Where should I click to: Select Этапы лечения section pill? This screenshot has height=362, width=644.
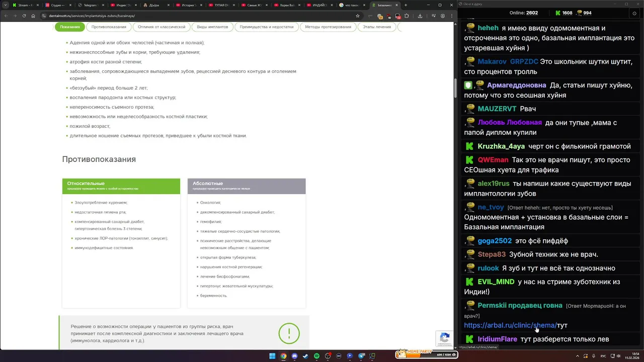(377, 27)
